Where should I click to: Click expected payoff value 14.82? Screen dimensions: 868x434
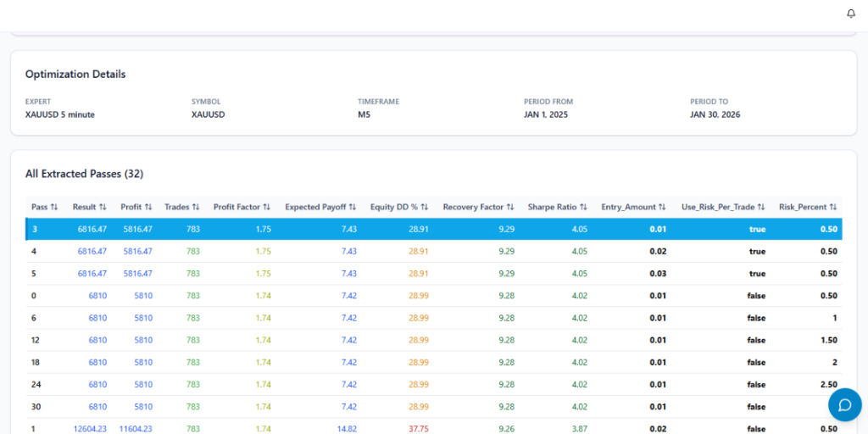coord(347,428)
